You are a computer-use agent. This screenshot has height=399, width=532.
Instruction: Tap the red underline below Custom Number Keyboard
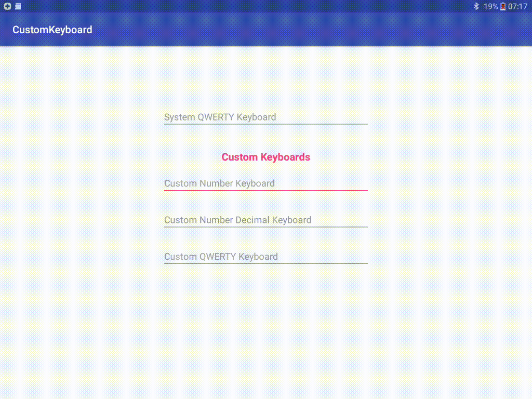click(265, 191)
